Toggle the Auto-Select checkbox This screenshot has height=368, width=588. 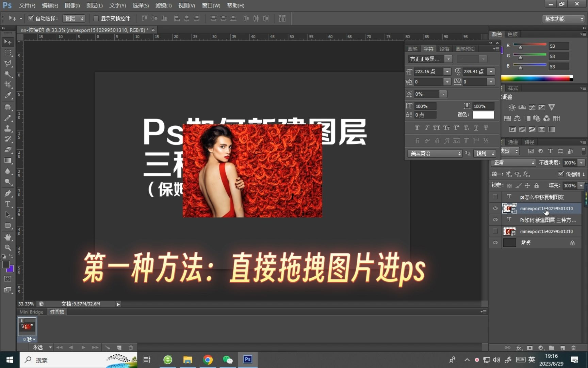(x=31, y=18)
